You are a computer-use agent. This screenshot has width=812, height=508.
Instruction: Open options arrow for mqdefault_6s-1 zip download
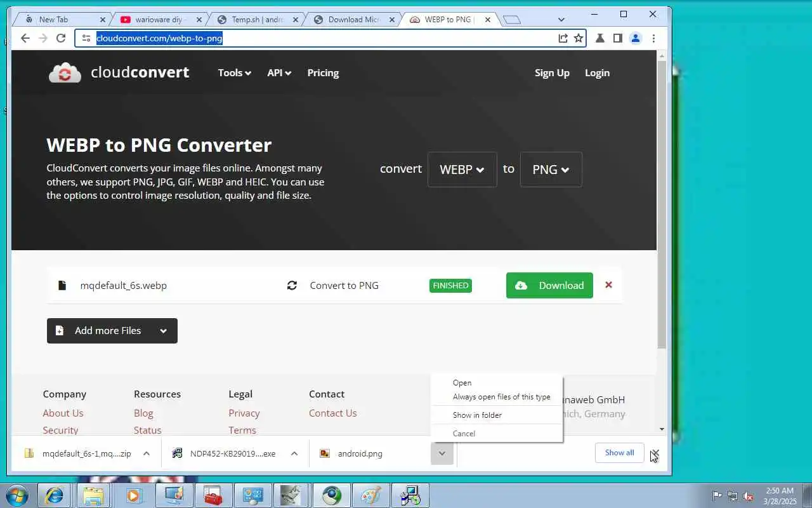(x=147, y=453)
